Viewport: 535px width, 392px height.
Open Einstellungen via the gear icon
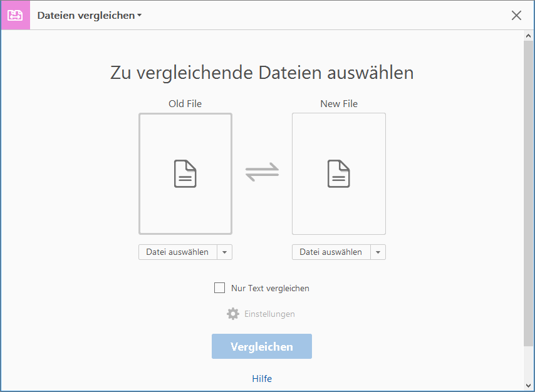pos(232,314)
